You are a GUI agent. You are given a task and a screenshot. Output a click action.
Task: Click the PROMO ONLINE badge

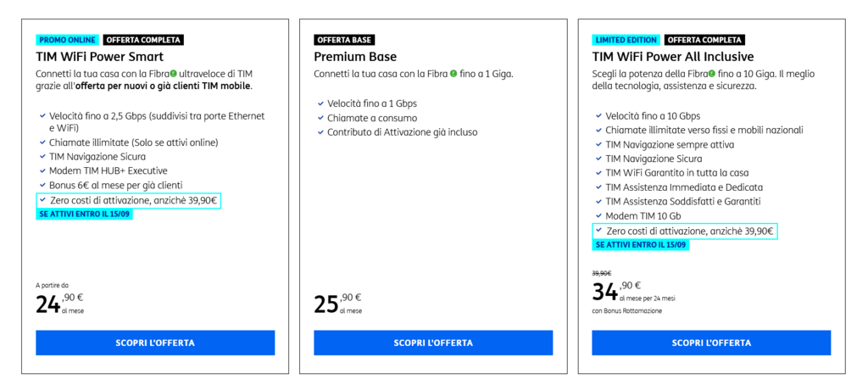click(x=68, y=40)
